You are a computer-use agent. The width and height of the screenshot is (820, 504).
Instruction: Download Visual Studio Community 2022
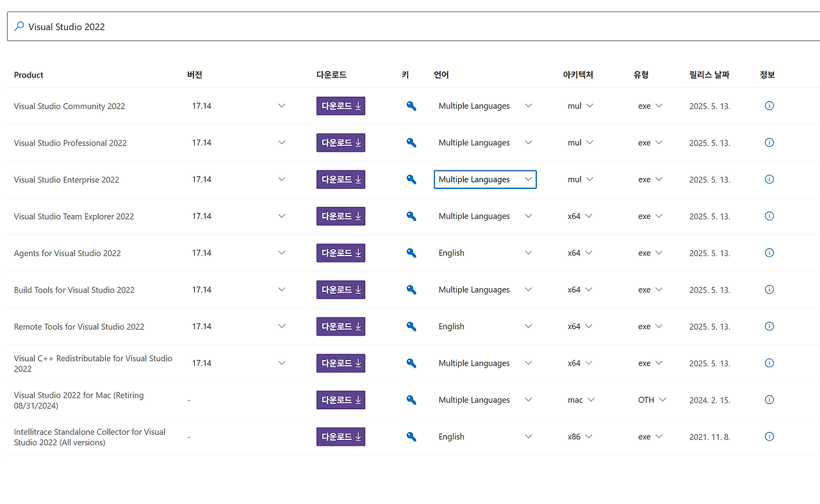click(x=341, y=106)
